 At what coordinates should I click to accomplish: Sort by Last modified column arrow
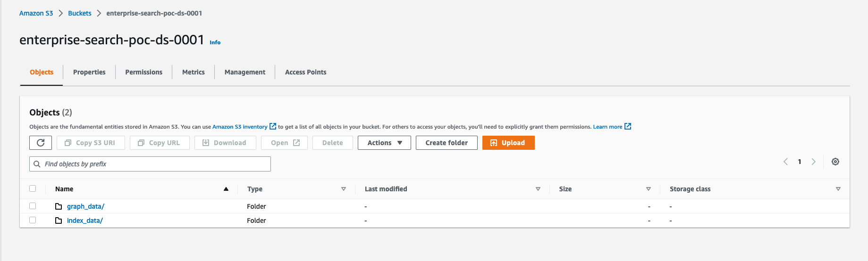(x=538, y=189)
